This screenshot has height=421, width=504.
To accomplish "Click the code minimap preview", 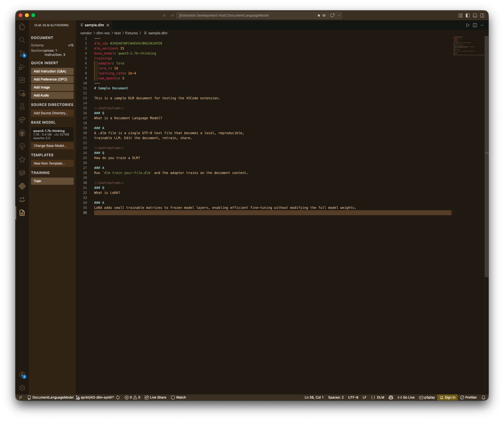I will coord(469,46).
